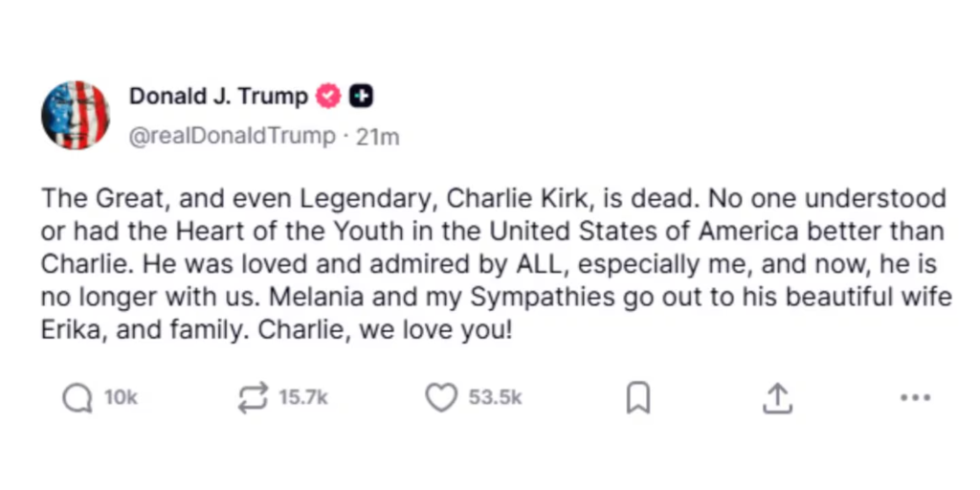Click the 21m post timestamp

click(377, 137)
